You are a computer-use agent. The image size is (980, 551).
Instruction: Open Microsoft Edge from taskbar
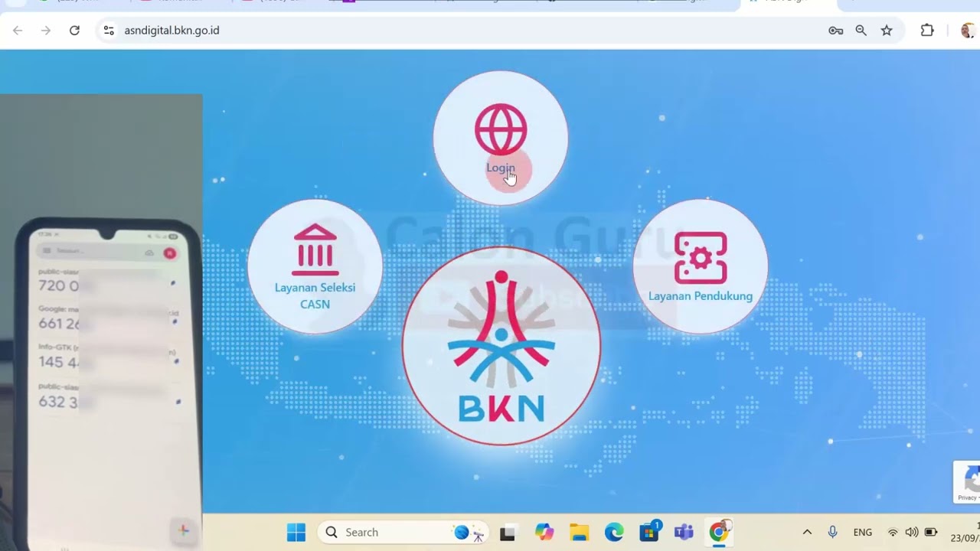[x=614, y=533]
